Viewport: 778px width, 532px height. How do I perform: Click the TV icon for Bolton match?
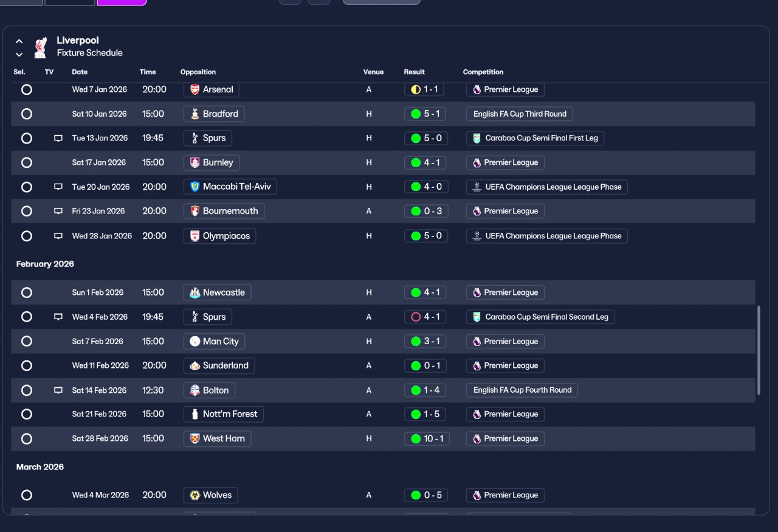(x=58, y=390)
